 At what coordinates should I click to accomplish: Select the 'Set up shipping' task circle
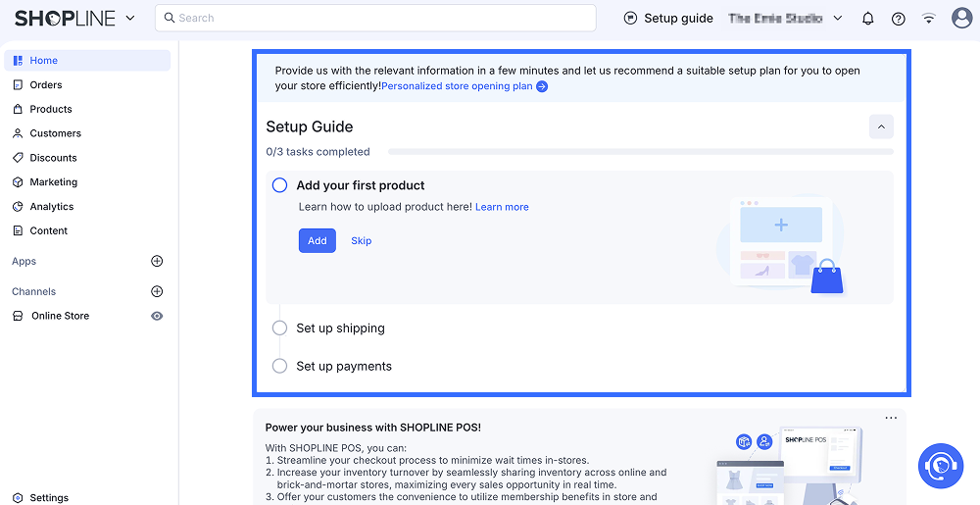pos(280,328)
